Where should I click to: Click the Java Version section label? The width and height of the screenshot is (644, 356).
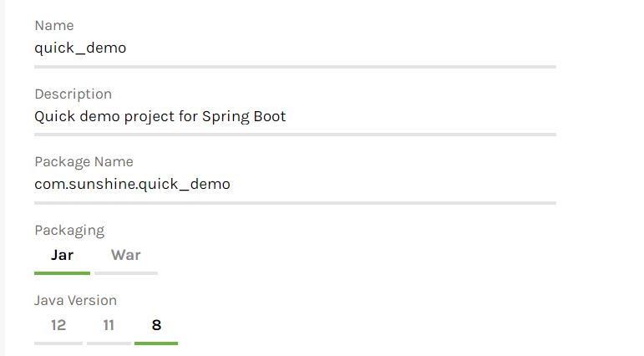click(x=75, y=300)
